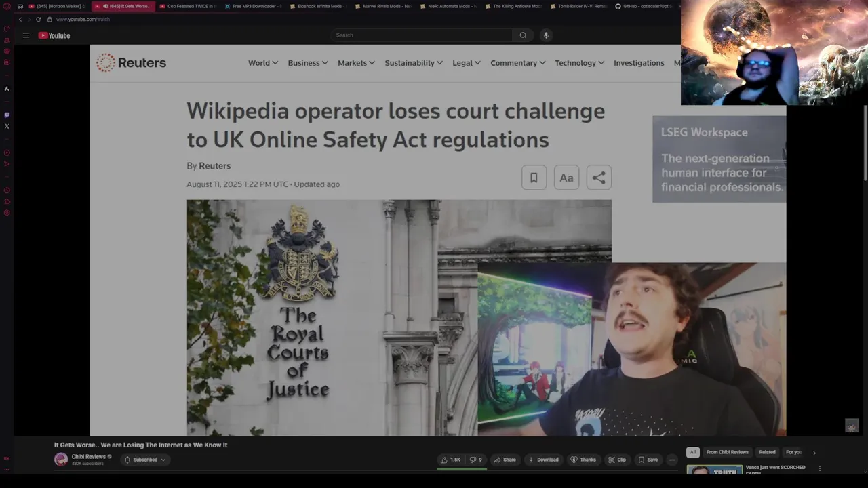Open Twitch in the browser sidebar

pos(7,115)
